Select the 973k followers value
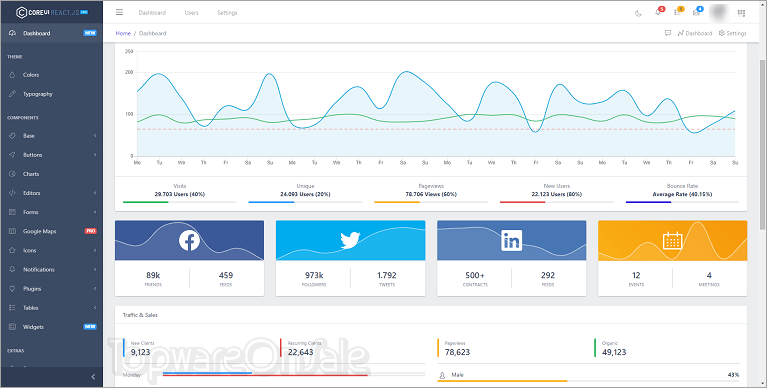767x388 pixels. point(314,275)
